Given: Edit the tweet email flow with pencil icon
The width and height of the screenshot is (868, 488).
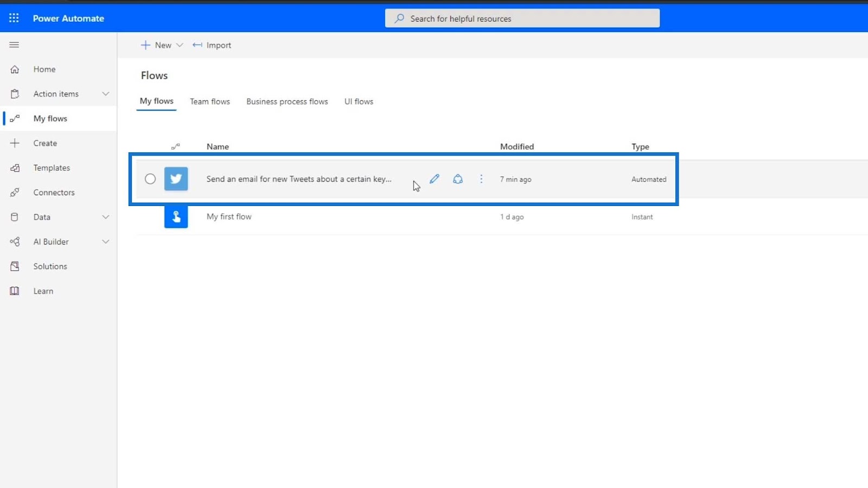Looking at the screenshot, I should click(435, 179).
